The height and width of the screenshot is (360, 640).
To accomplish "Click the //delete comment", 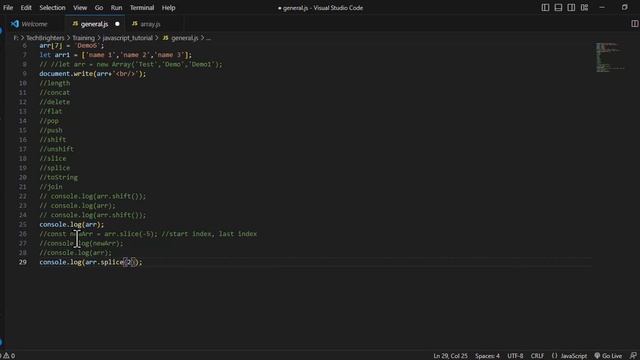I will coord(55,102).
